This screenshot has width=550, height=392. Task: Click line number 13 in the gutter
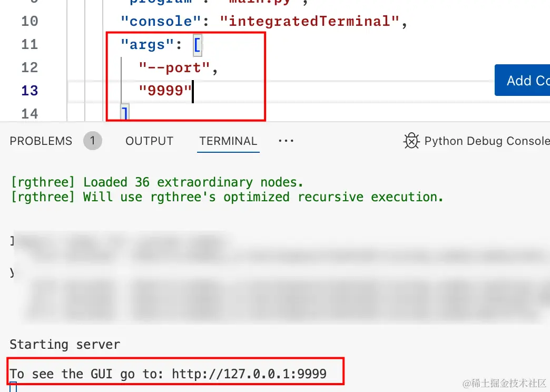30,91
